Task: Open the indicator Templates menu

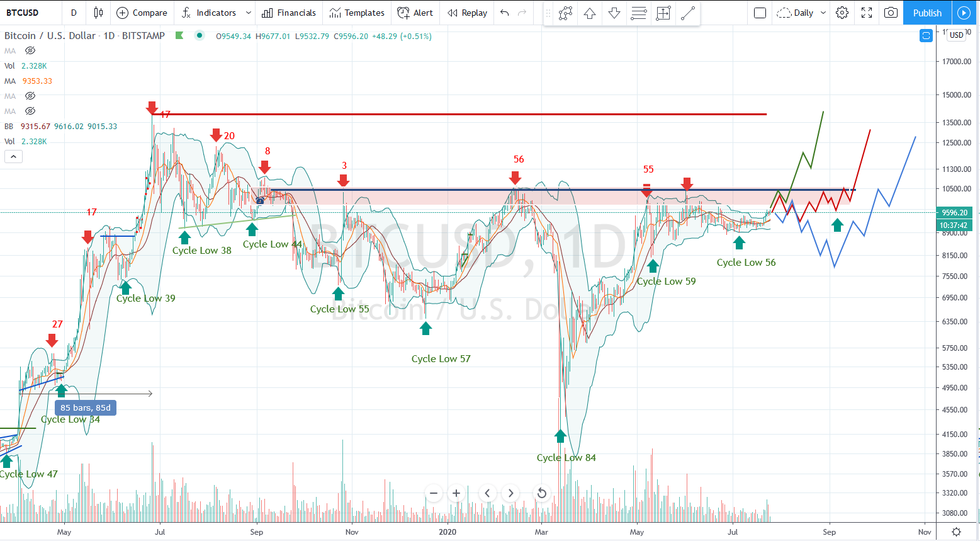Action: point(357,13)
